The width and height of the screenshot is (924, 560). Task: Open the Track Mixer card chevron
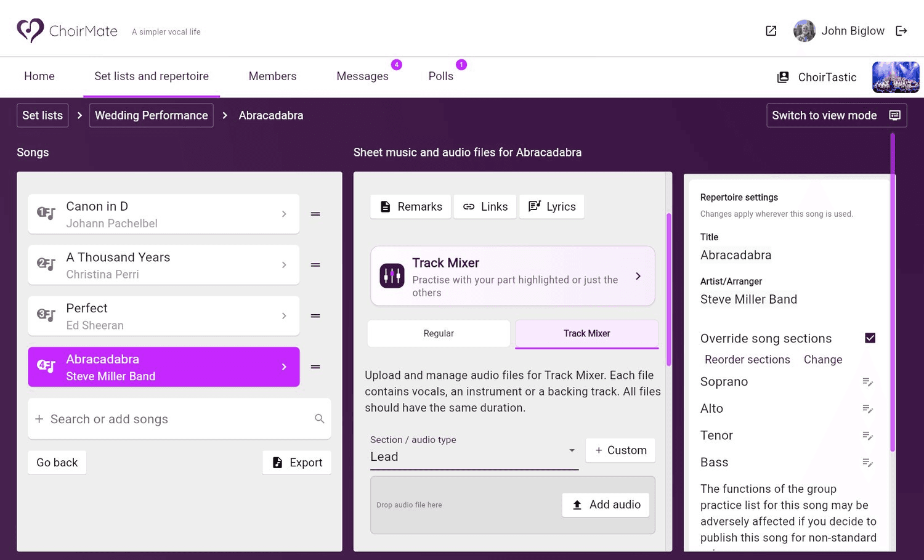638,276
